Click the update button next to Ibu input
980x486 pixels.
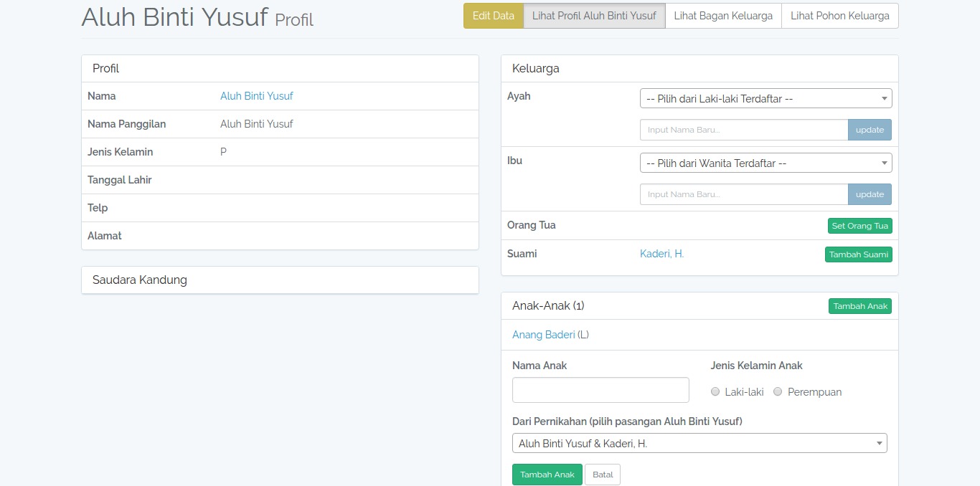coord(870,194)
